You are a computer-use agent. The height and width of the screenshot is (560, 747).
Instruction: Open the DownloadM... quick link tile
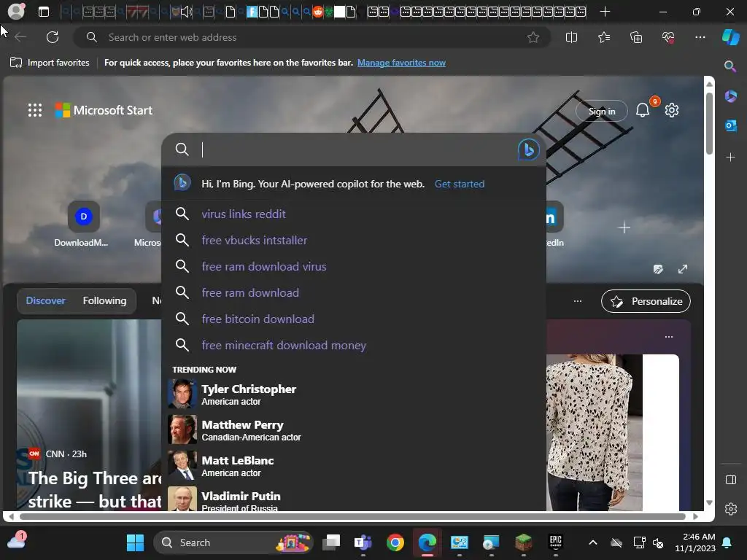[82, 225]
